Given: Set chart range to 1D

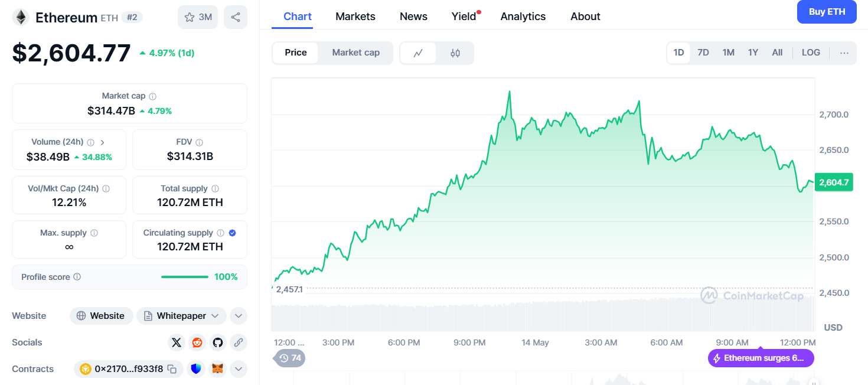Looking at the screenshot, I should (678, 53).
